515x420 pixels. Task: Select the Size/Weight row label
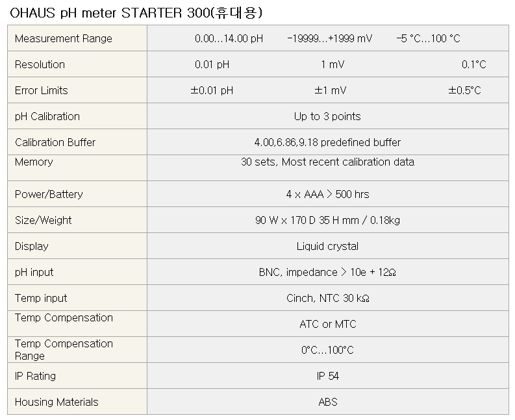tap(43, 220)
